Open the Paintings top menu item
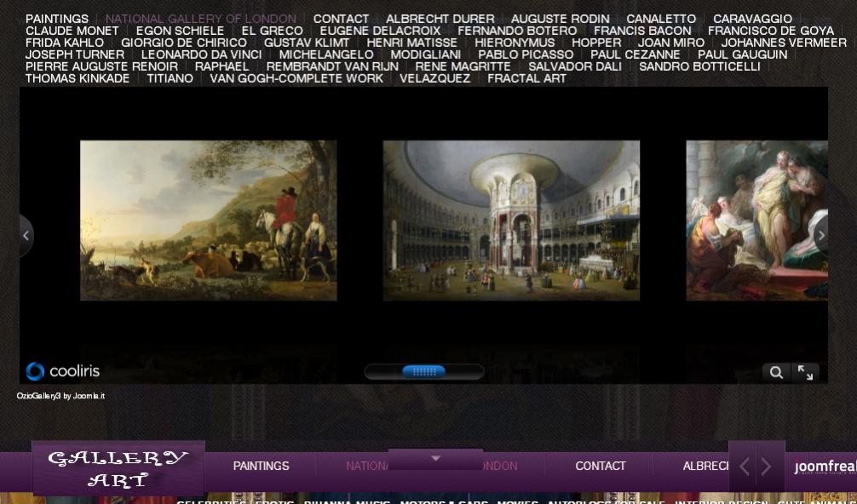 pyautogui.click(x=57, y=19)
